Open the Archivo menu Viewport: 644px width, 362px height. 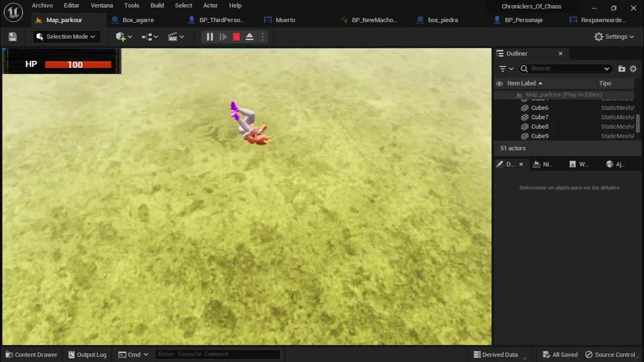(x=42, y=6)
